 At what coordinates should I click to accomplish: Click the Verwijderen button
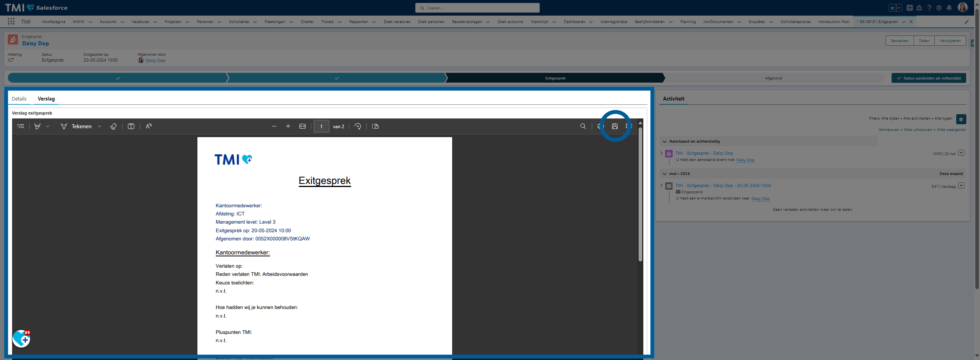coord(950,41)
